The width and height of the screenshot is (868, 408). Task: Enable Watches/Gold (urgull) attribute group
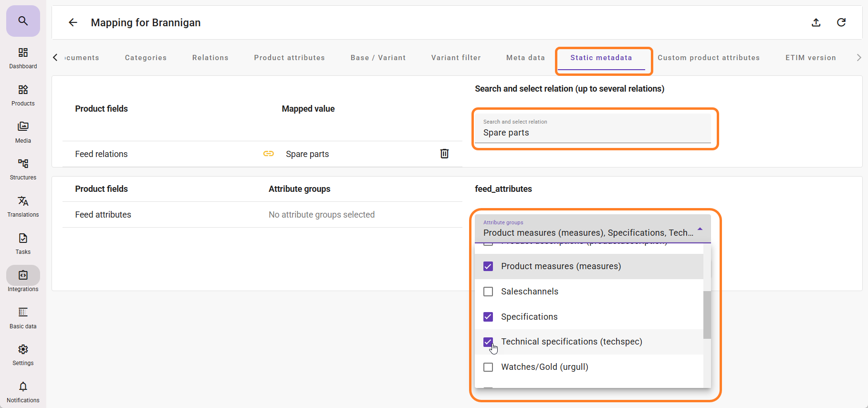(x=488, y=367)
